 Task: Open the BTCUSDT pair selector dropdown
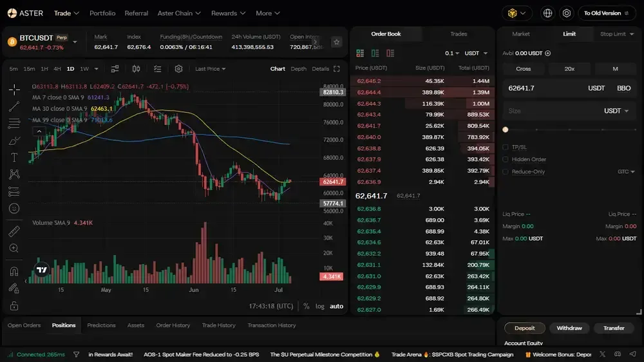click(75, 42)
